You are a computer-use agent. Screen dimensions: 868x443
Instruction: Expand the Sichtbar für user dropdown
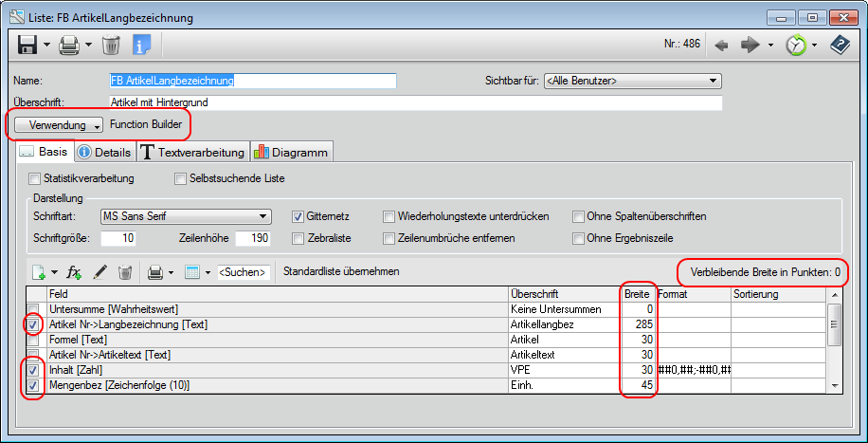point(633,82)
